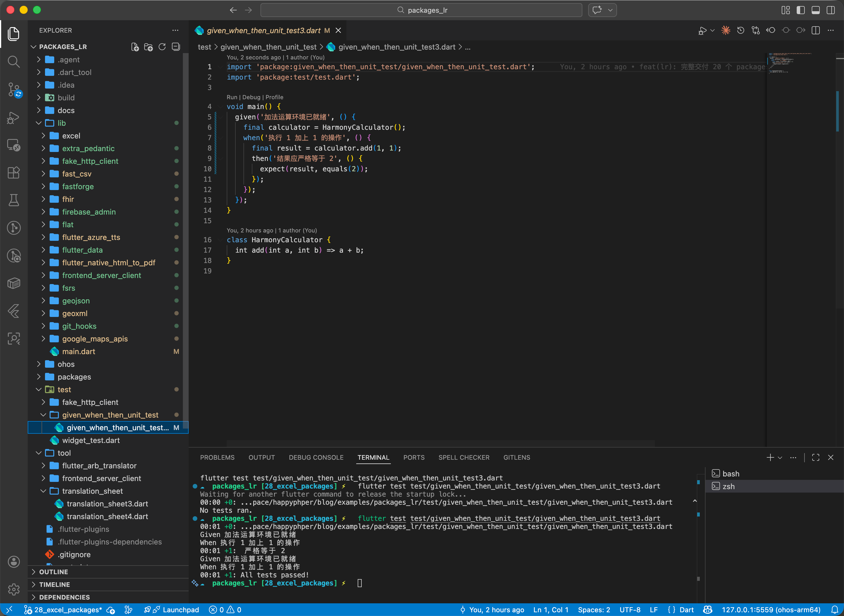
Task: Expand the fastforge folder
Action: (x=78, y=186)
